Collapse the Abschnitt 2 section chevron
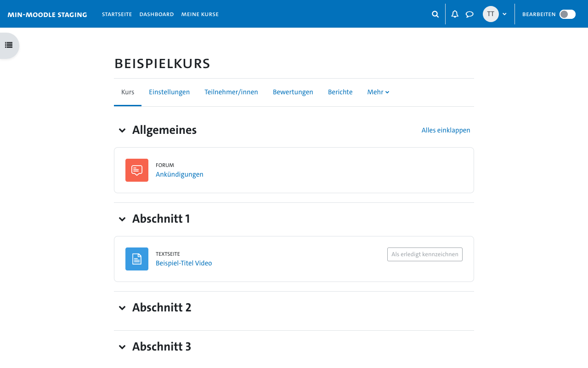This screenshot has width=588, height=368. click(x=122, y=308)
